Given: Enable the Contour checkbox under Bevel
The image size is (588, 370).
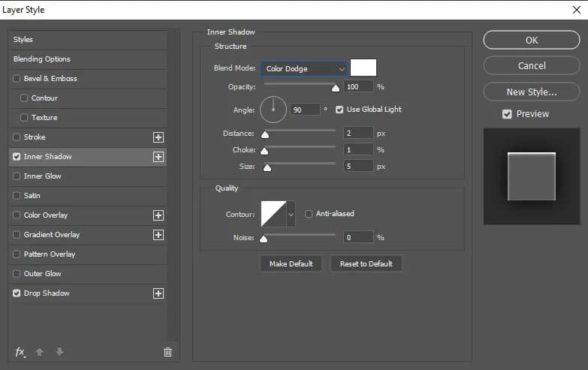Looking at the screenshot, I should coord(24,98).
